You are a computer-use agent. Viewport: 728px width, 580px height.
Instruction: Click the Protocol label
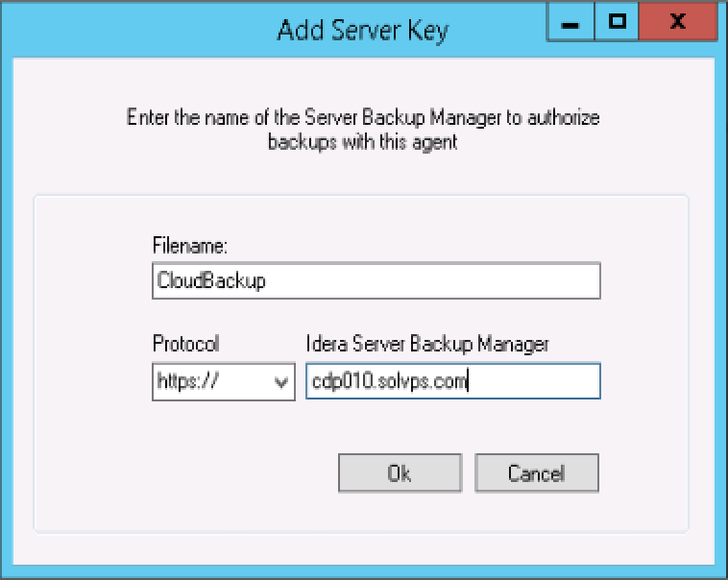pos(185,344)
